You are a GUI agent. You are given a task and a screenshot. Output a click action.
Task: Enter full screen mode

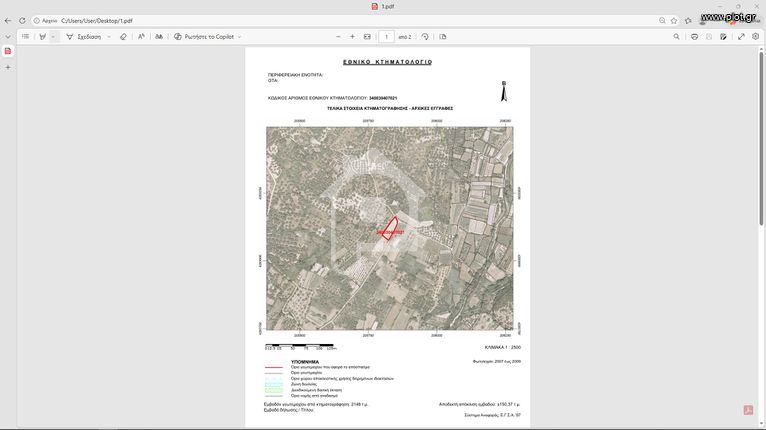coord(741,37)
